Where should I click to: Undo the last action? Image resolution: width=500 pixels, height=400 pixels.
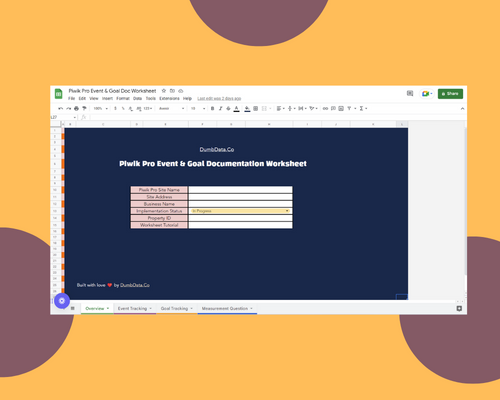click(x=60, y=108)
